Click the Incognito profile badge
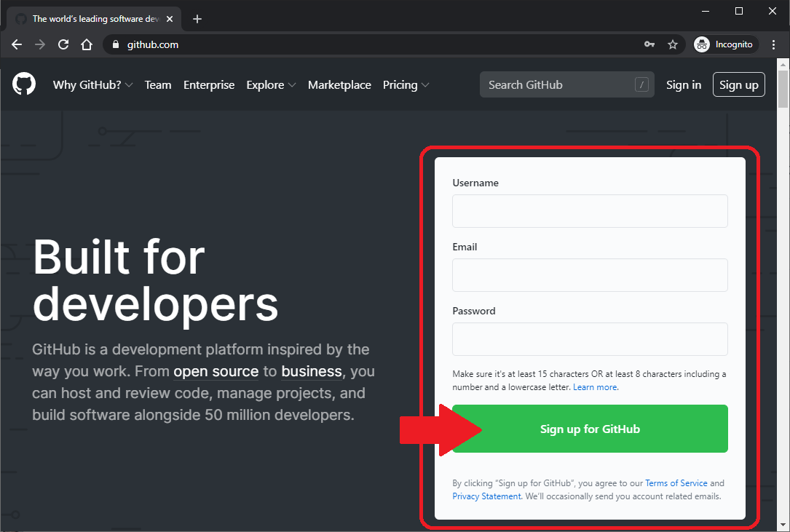 [725, 44]
